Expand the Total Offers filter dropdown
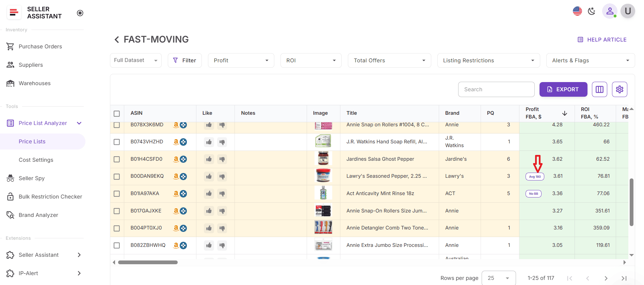 (389, 61)
